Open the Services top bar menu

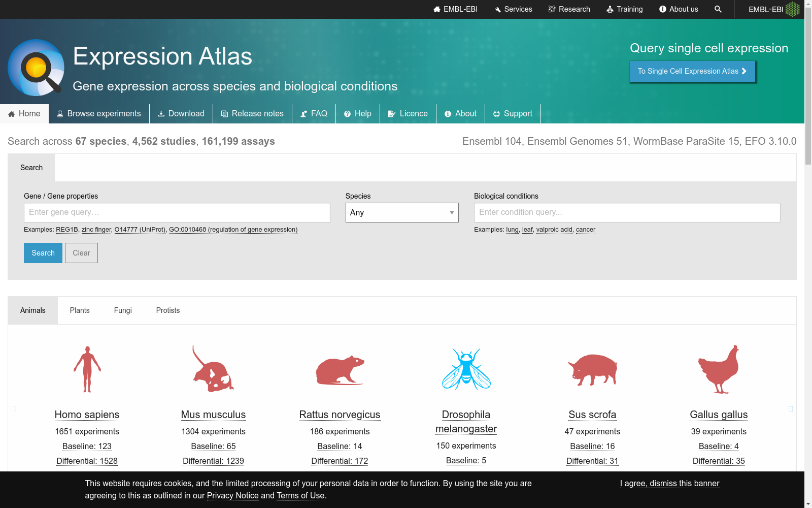[513, 9]
